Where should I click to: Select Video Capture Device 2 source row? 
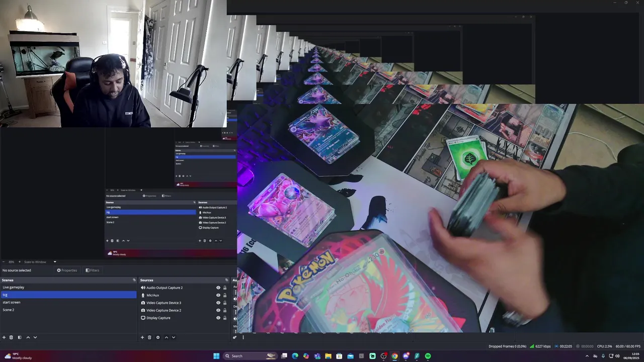tap(184, 310)
